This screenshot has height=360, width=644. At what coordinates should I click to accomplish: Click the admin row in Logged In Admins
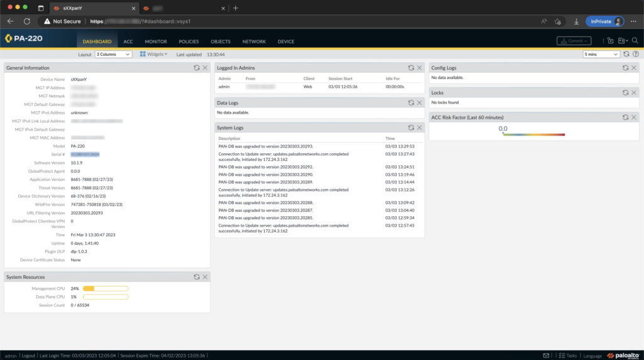(x=319, y=87)
